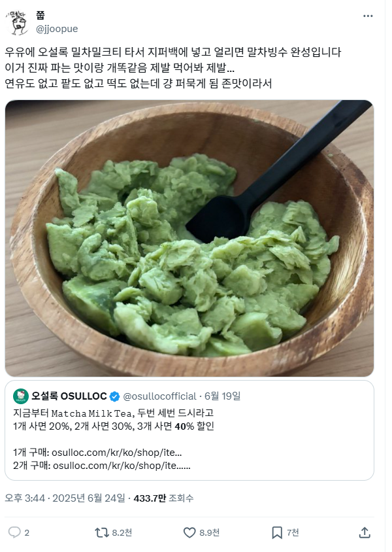Show the 8.2천 retweet count
This screenshot has width=392, height=552.
[x=122, y=532]
